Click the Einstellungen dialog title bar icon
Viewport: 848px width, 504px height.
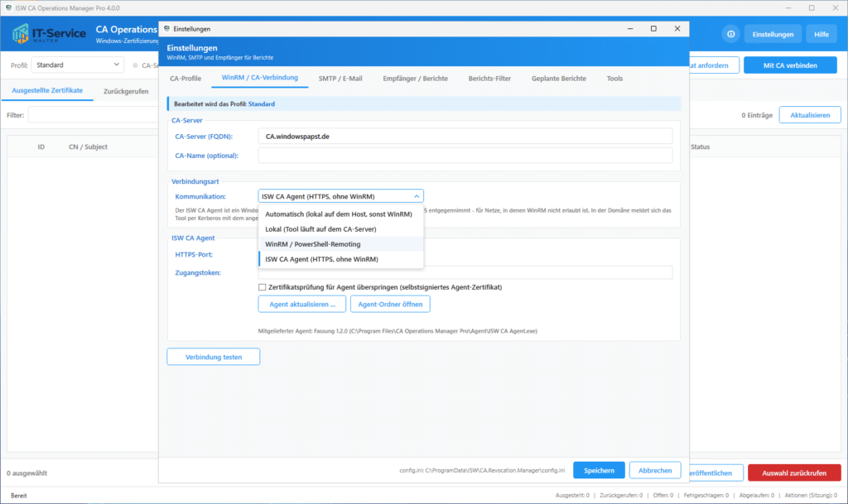click(166, 29)
